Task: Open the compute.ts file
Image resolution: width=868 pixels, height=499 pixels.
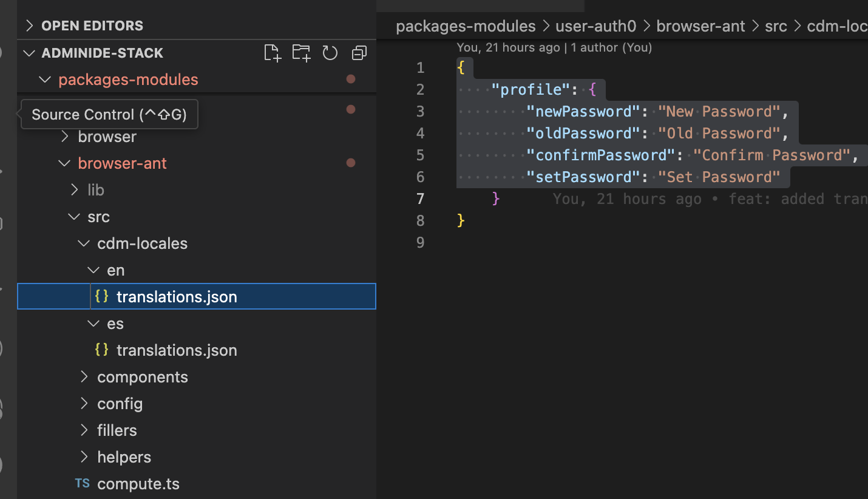Action: (197, 484)
